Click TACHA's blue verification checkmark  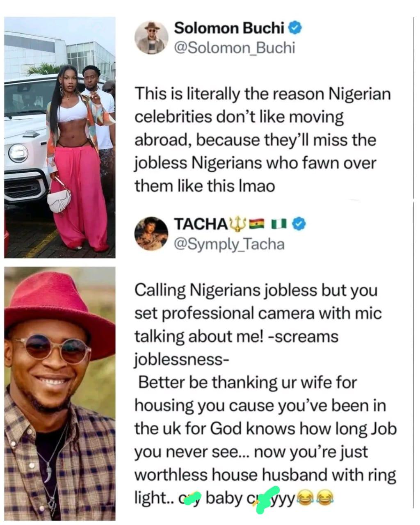point(298,224)
